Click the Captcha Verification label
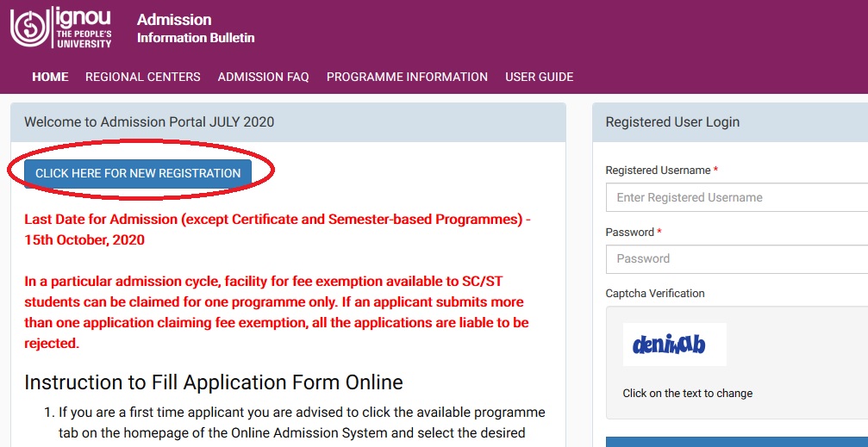Viewport: 868px width, 447px height. pyautogui.click(x=655, y=294)
